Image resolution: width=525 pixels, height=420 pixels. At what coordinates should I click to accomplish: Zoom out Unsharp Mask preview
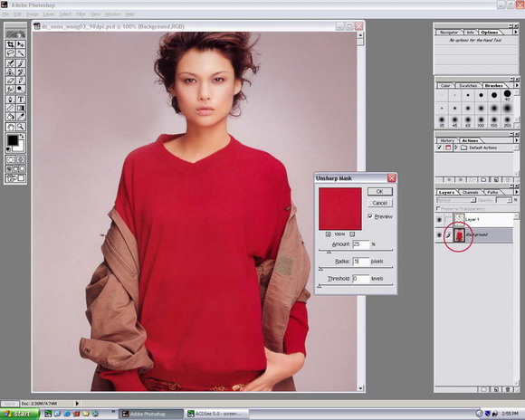click(352, 234)
